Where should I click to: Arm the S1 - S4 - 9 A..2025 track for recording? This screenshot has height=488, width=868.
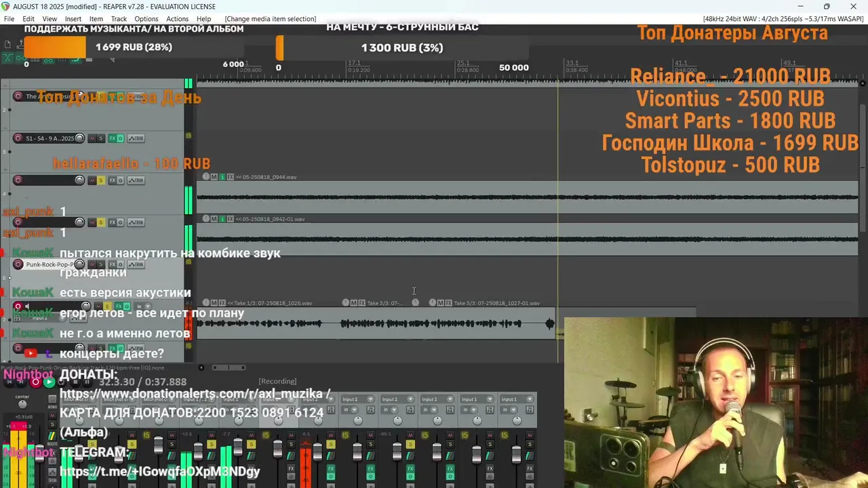18,138
